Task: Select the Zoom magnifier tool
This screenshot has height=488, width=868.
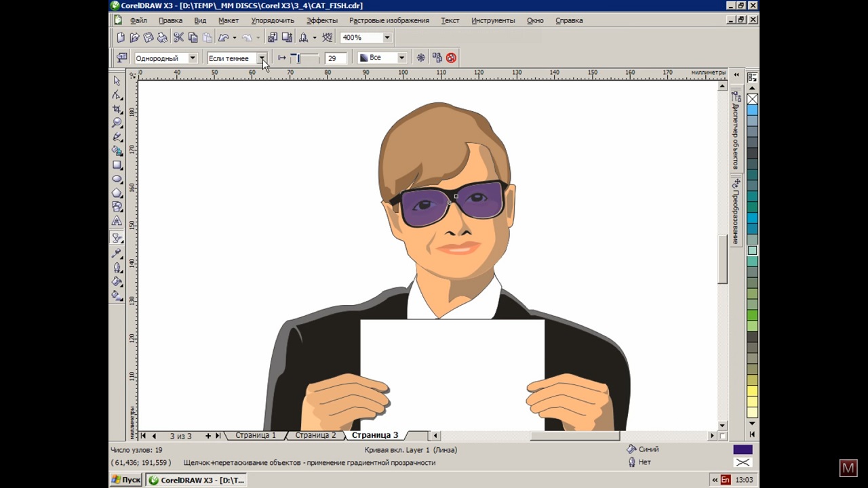Action: (117, 123)
